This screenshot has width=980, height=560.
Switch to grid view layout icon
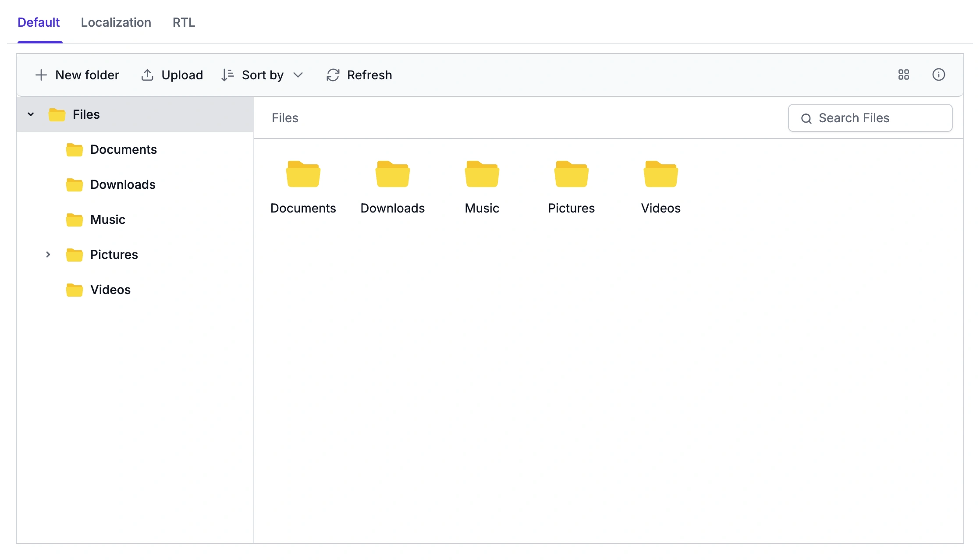[x=904, y=75]
